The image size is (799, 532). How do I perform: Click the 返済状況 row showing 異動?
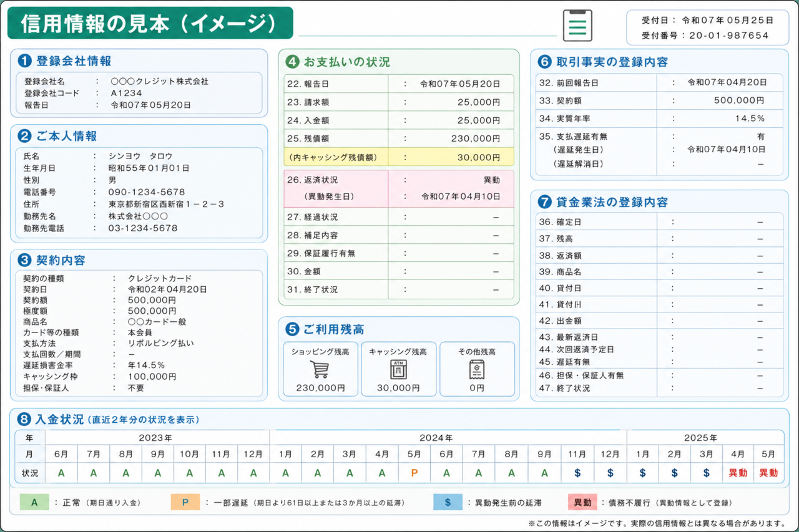[x=399, y=188]
